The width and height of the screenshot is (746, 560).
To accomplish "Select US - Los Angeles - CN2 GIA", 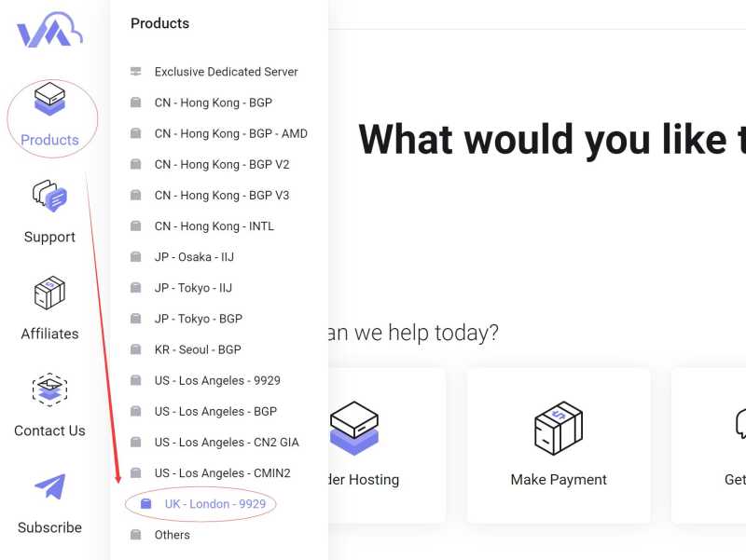I will [227, 442].
